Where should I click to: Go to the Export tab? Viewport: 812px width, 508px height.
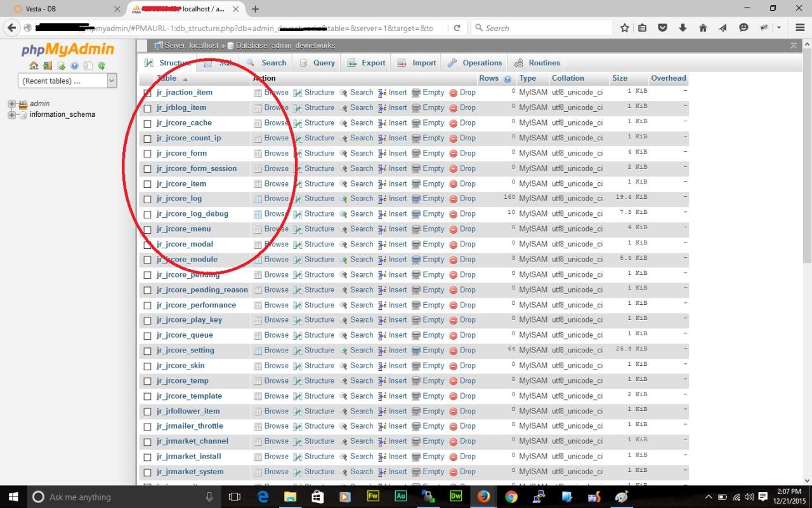[367, 63]
